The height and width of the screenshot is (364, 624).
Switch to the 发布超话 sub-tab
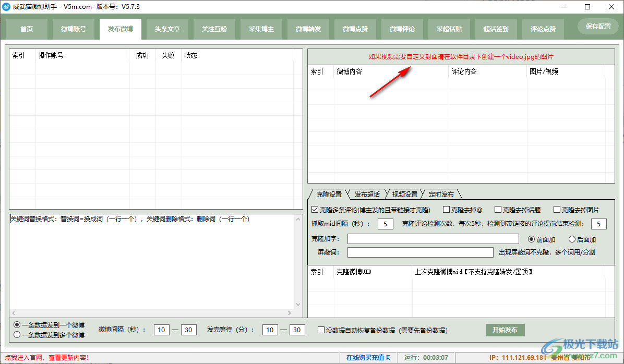pyautogui.click(x=367, y=195)
